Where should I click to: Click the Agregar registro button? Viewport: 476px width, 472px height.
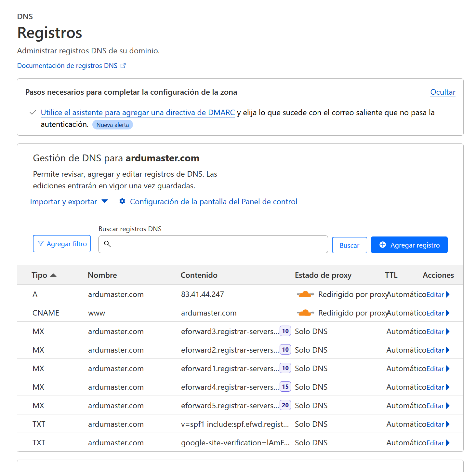(x=409, y=245)
